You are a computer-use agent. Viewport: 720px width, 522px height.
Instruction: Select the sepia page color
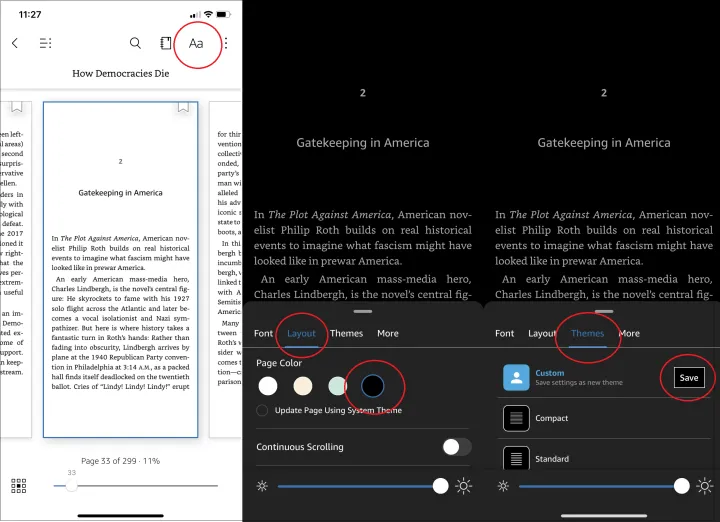tap(303, 386)
